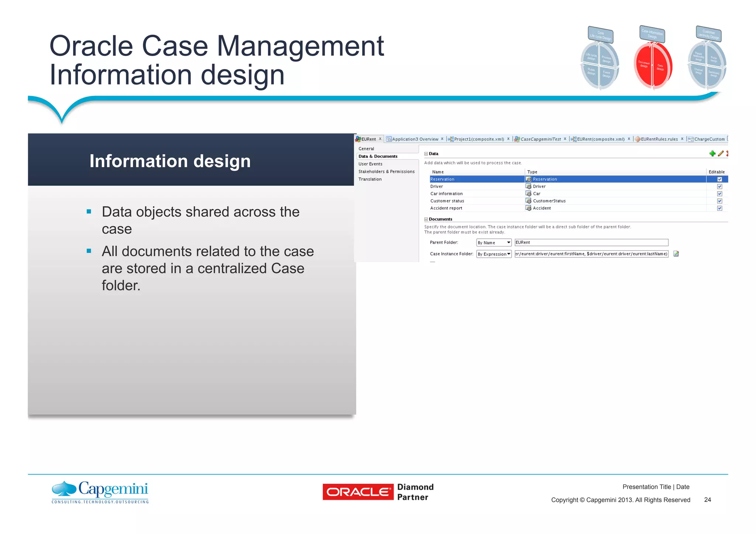The height and width of the screenshot is (534, 756).
Task: Switch to the Project1(composite.xml) tab
Action: [479, 139]
